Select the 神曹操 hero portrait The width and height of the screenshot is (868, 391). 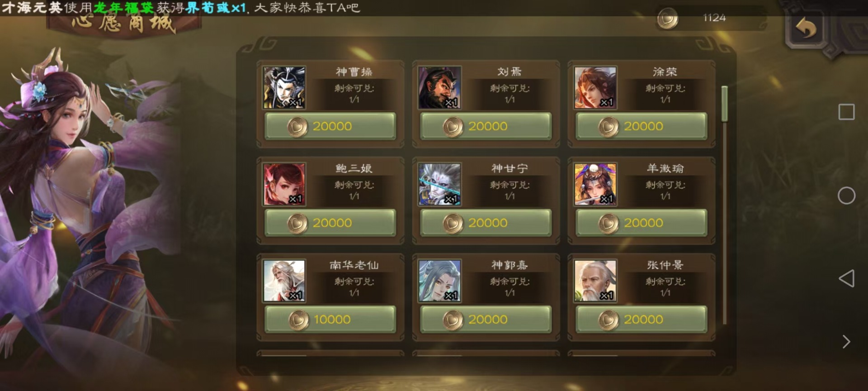284,88
